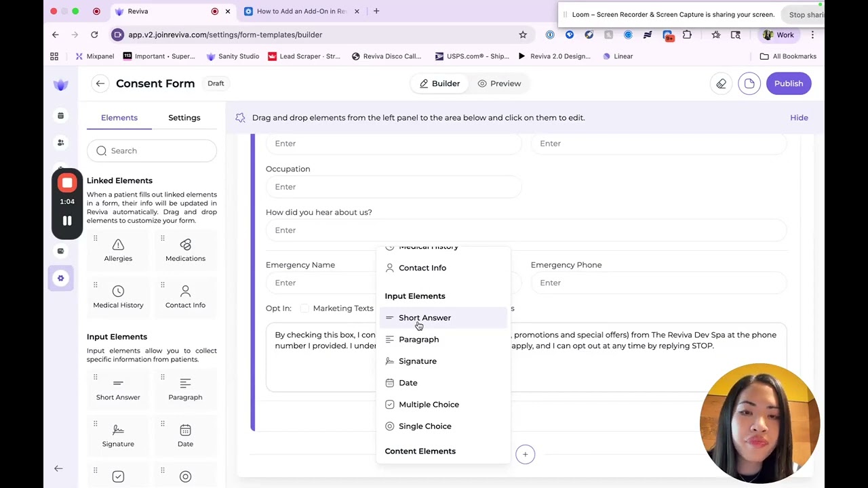Image resolution: width=868 pixels, height=488 pixels.
Task: Check the Marketing Texts opt-in checkbox
Action: [x=304, y=308]
